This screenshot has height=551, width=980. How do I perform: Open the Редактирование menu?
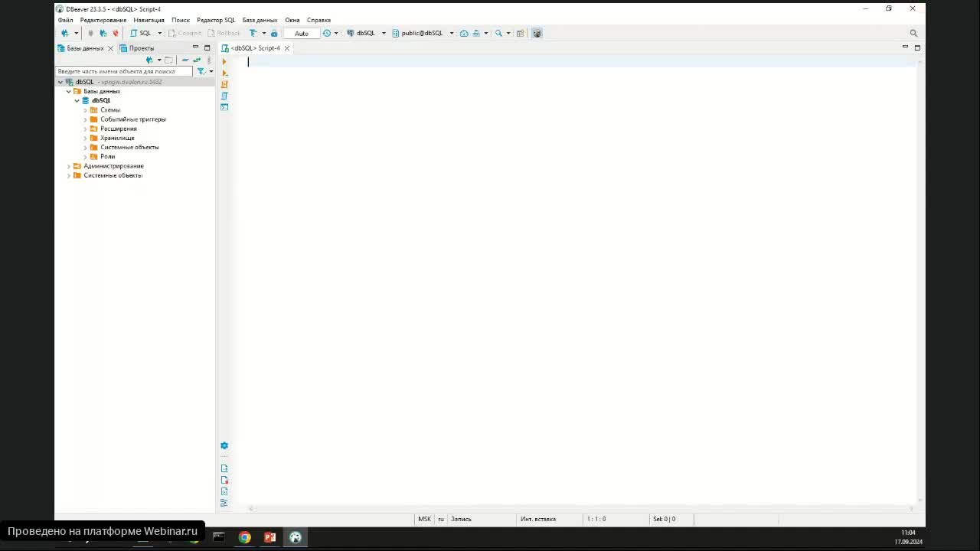103,20
